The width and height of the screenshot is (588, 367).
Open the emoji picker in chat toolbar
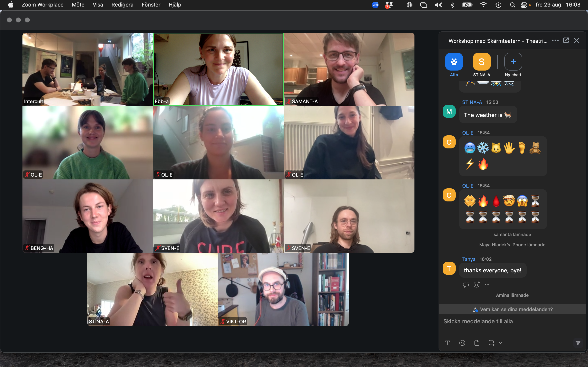click(462, 343)
